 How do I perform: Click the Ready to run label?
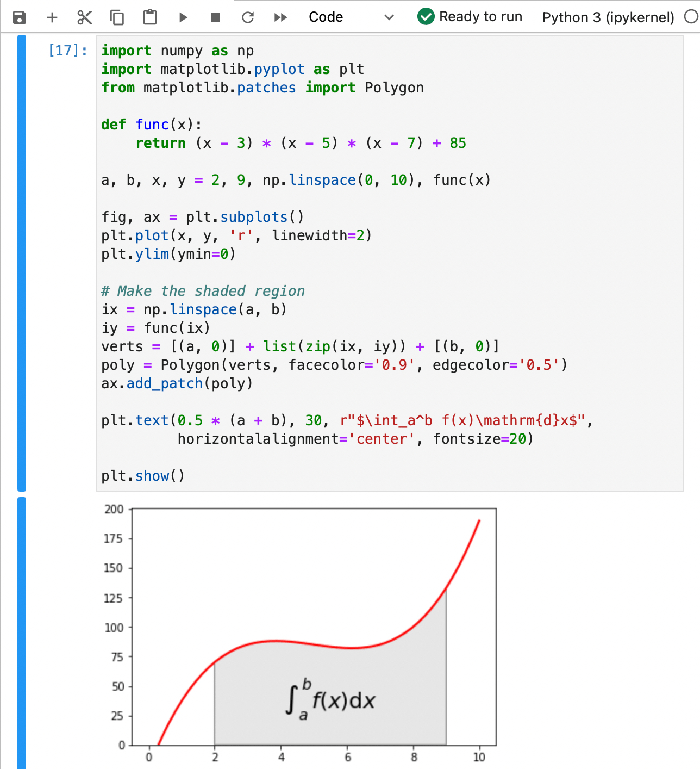click(x=482, y=17)
